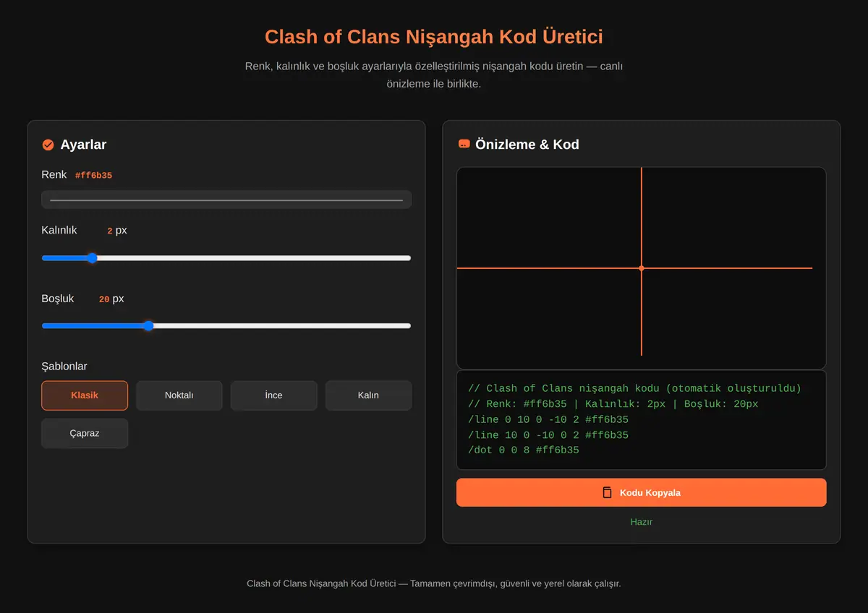Screen dimensions: 868x613
Task: Click the Kalınlık label
Action: (x=59, y=230)
